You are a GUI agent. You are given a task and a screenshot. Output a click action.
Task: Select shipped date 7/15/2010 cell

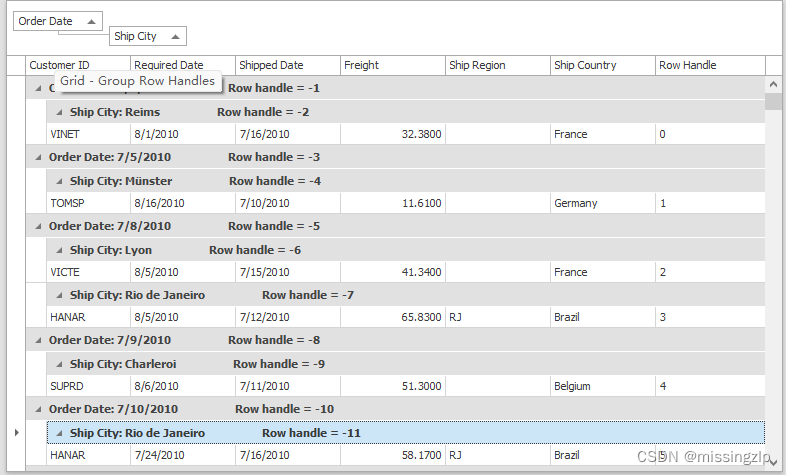(288, 273)
